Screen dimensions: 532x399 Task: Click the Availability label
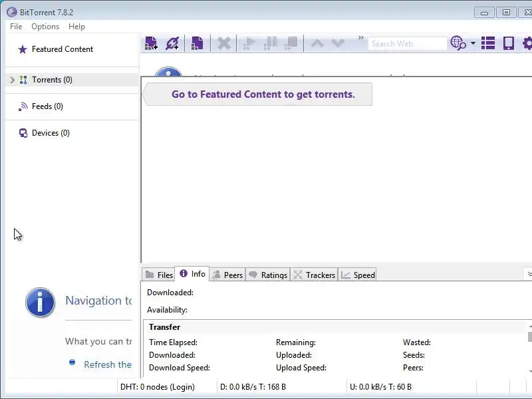coord(168,310)
